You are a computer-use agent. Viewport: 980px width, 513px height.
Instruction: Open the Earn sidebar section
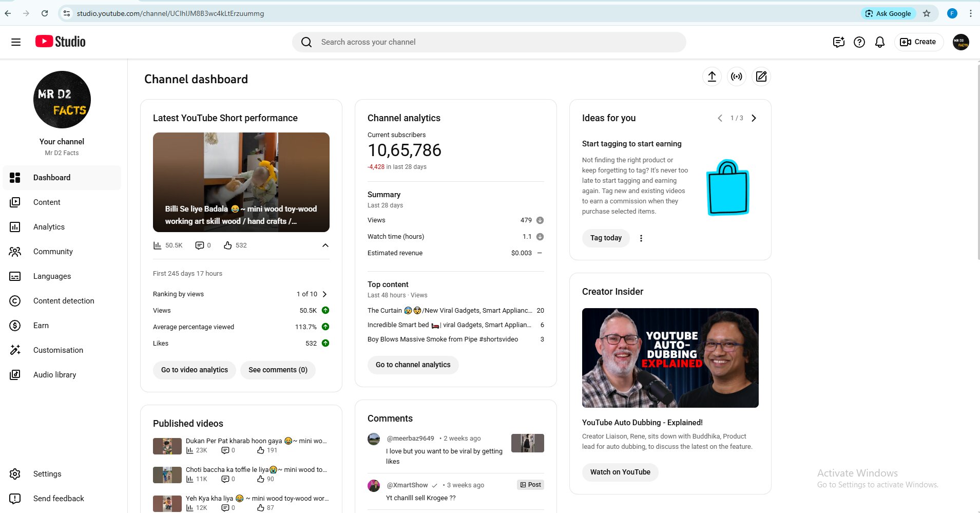[41, 326]
